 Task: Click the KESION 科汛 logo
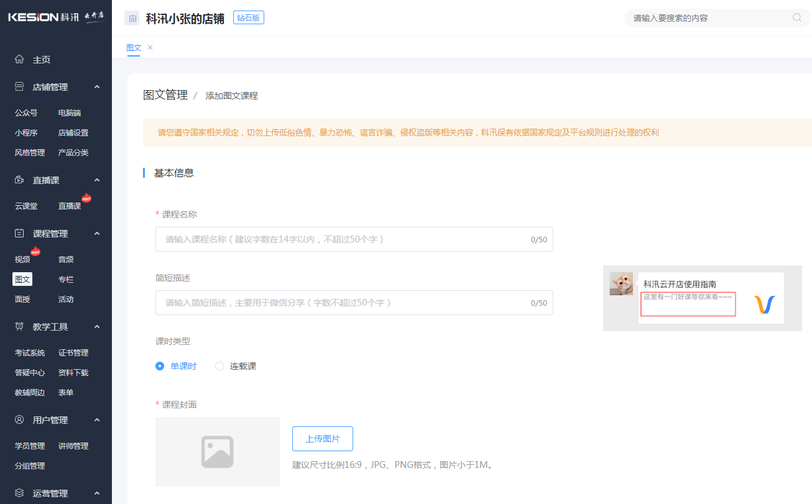pos(55,17)
